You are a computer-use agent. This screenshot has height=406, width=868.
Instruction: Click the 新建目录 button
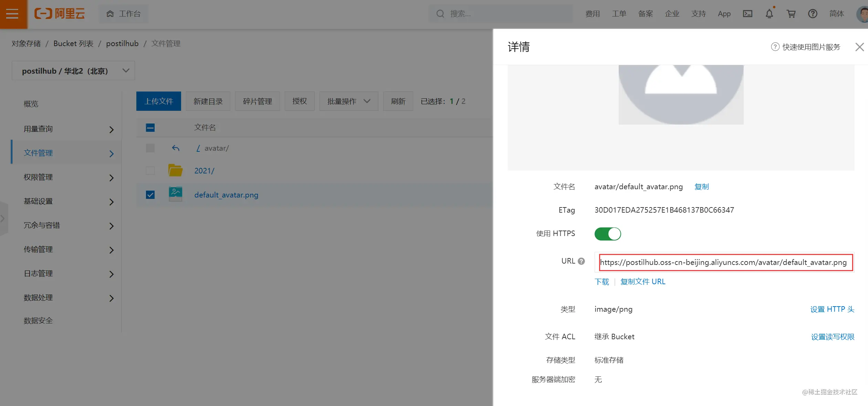point(208,101)
